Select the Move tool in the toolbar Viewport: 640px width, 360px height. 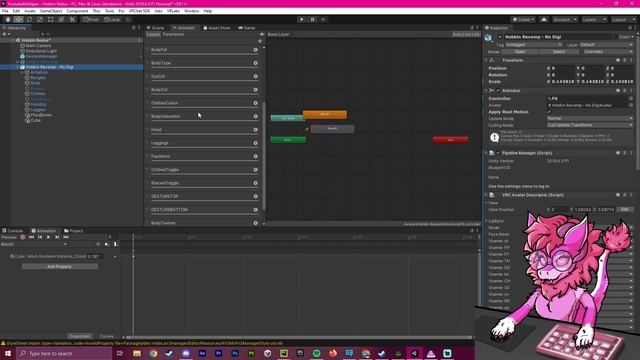[x=18, y=20]
